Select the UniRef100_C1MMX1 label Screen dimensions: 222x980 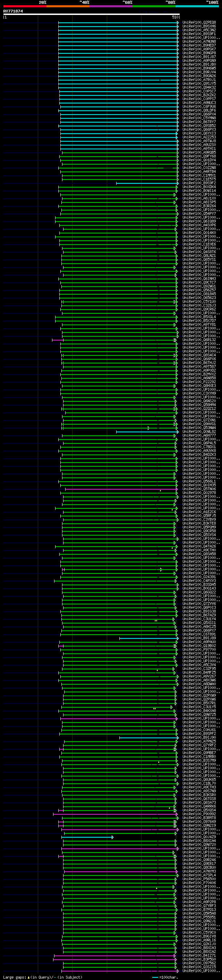point(199,175)
